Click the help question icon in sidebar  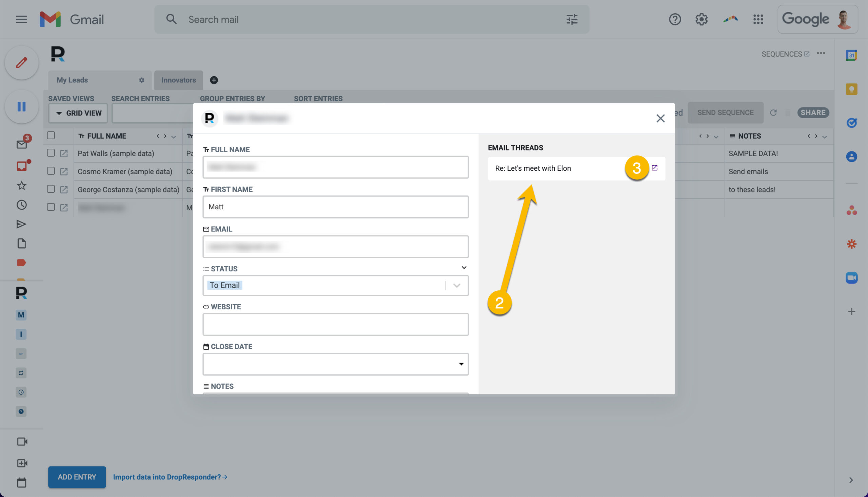[x=21, y=411]
